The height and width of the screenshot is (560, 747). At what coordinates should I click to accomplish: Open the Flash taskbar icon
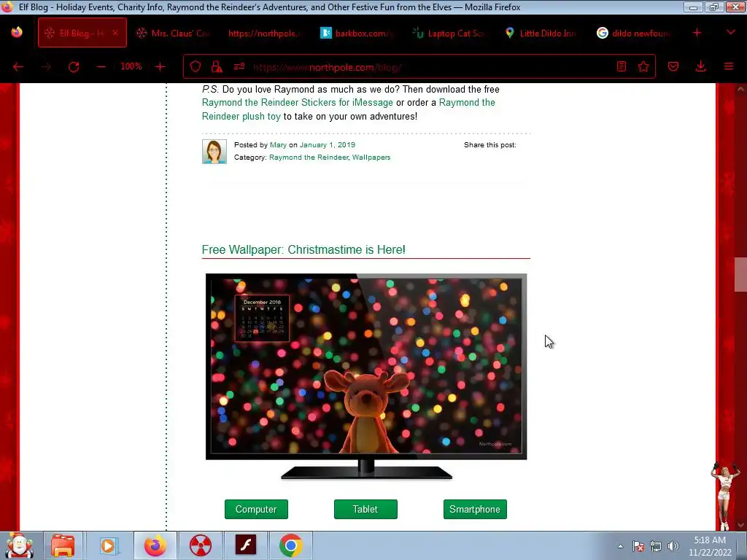(x=246, y=545)
